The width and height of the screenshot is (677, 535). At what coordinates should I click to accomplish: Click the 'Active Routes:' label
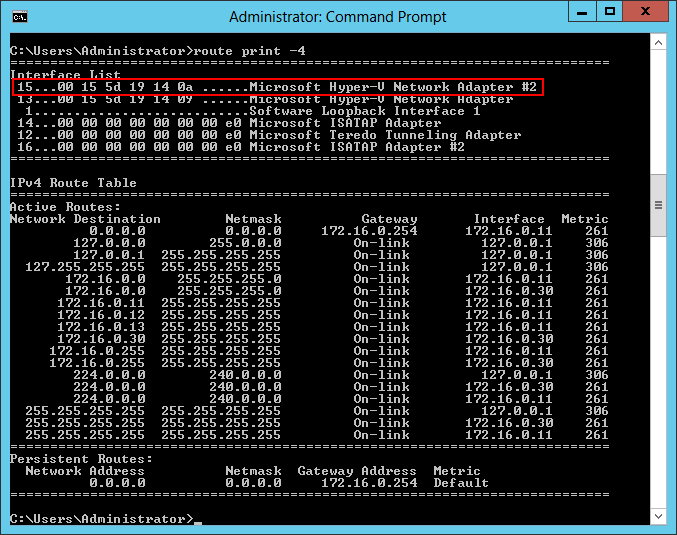[65, 207]
